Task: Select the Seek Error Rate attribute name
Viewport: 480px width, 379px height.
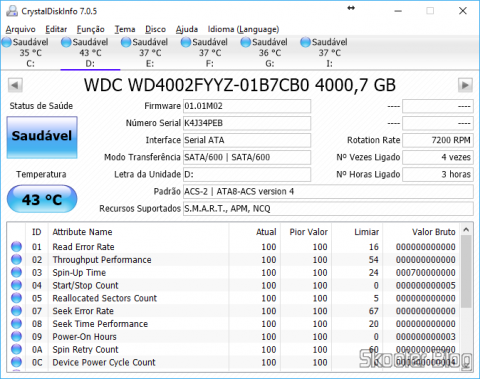Action: pyautogui.click(x=83, y=311)
